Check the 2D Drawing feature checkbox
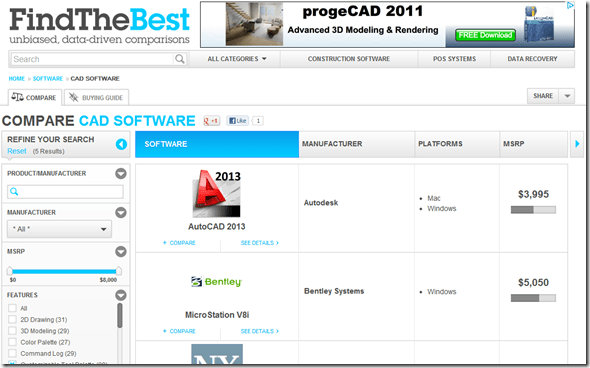This screenshot has width=590, height=368. pyautogui.click(x=12, y=319)
